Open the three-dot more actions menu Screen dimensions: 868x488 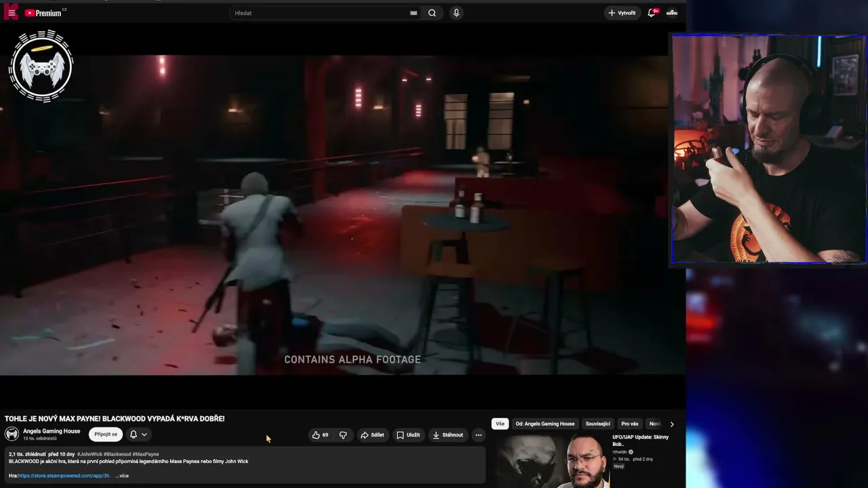point(478,435)
